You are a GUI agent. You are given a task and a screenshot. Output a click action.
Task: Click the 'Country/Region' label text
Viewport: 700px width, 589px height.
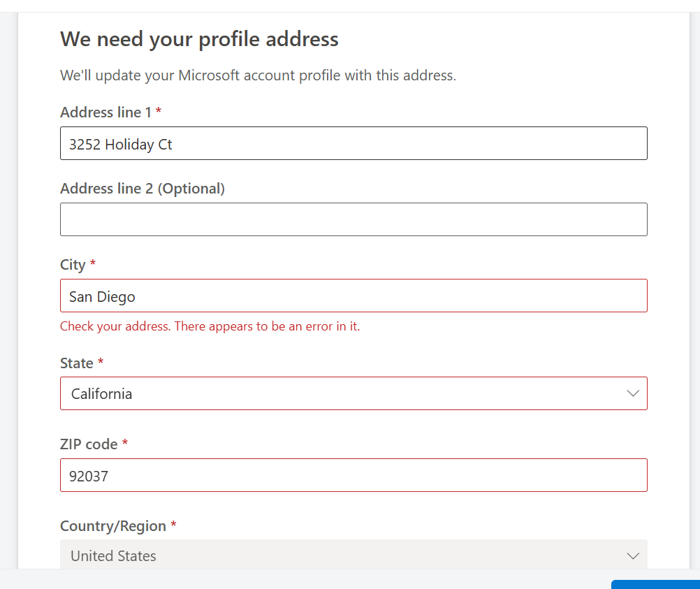[x=113, y=526]
